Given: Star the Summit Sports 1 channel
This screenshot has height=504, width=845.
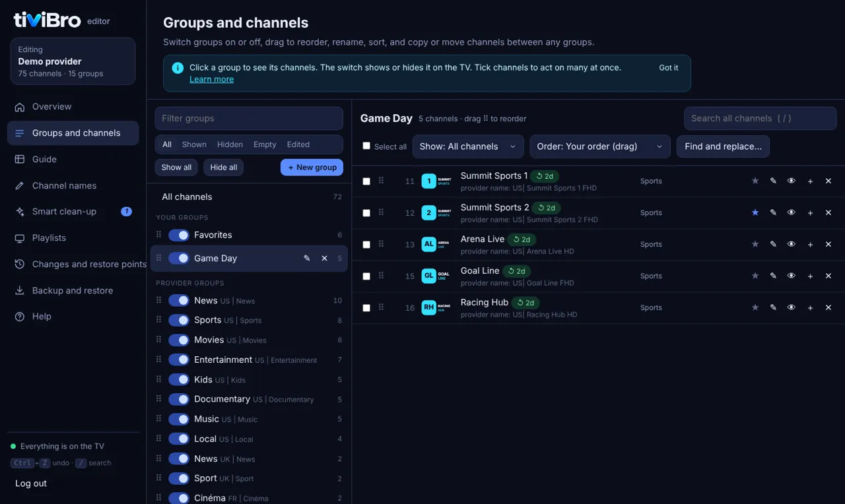Looking at the screenshot, I should click(x=755, y=181).
